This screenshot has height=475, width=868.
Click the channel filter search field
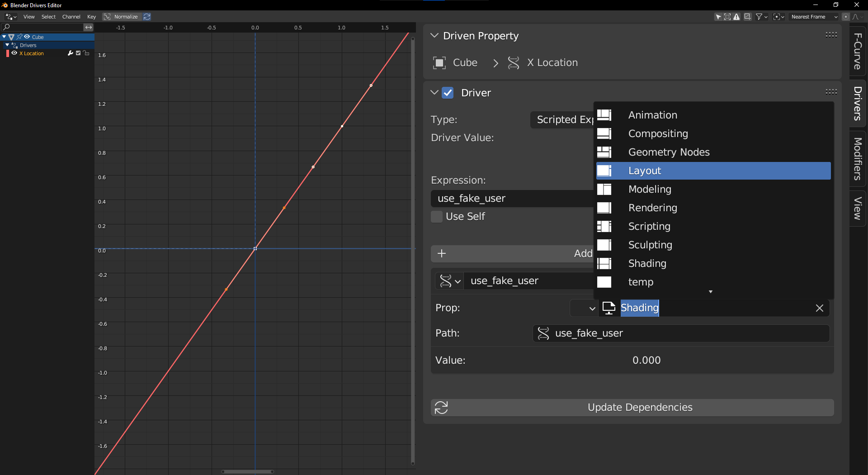click(43, 27)
